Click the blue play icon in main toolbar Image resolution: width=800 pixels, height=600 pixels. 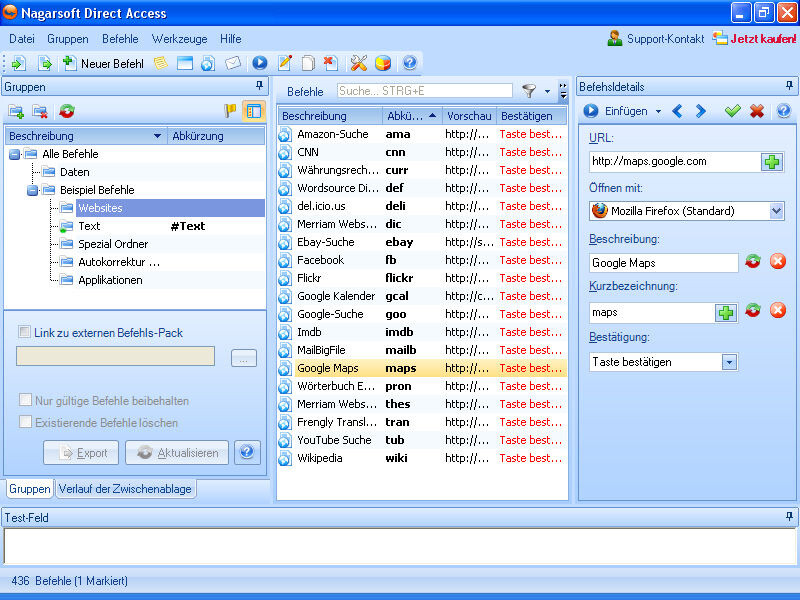point(260,63)
